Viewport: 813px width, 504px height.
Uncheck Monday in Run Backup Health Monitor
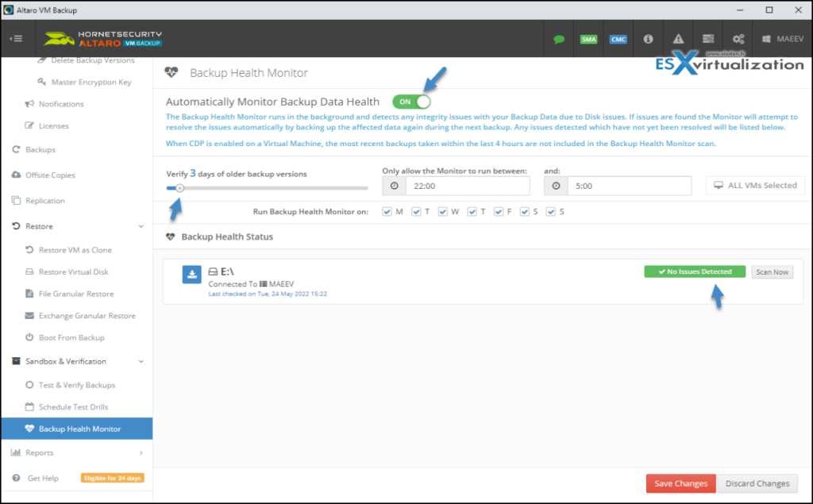[x=387, y=211]
